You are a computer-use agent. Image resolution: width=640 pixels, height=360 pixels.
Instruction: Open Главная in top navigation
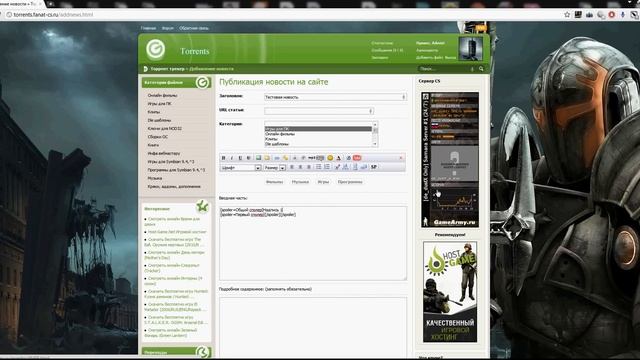148,28
